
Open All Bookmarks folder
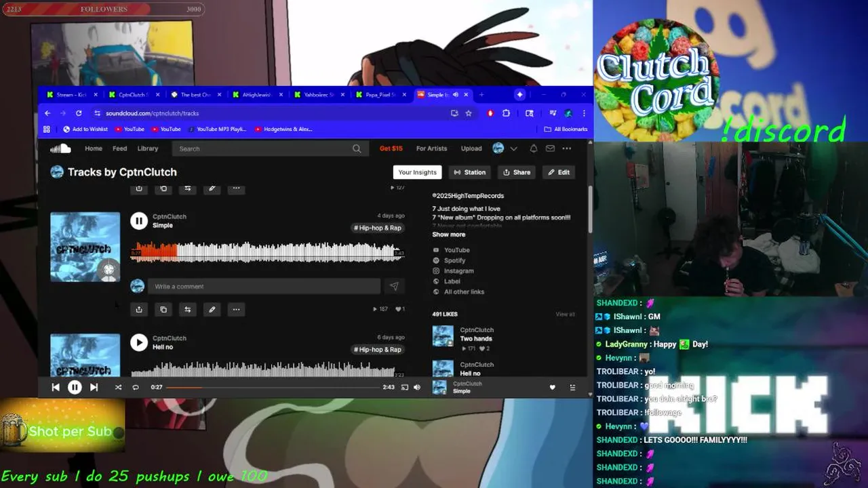coord(566,129)
